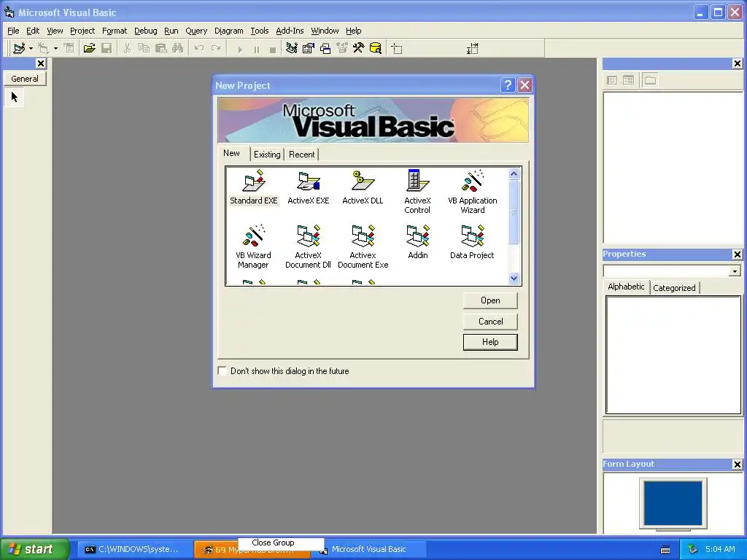Click the Save Project floppy disk icon
The image size is (747, 560).
point(107,48)
